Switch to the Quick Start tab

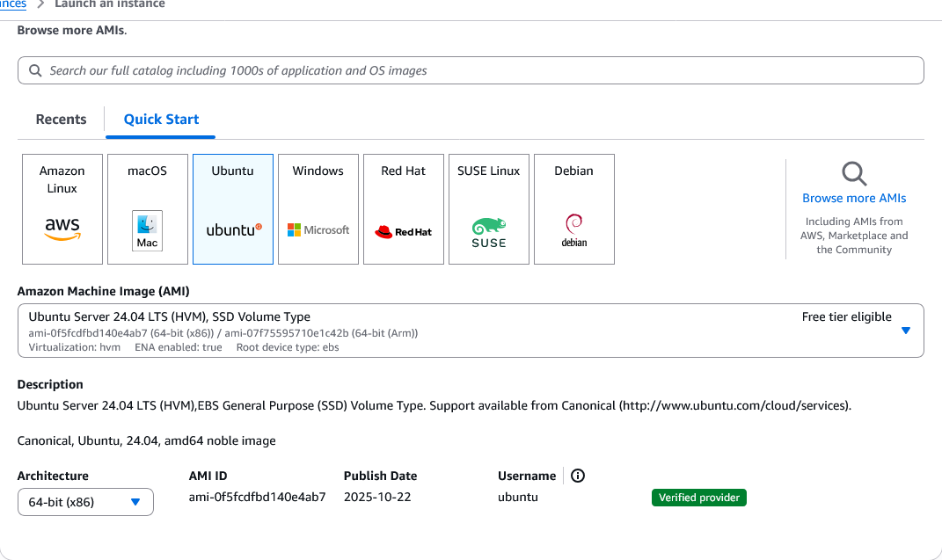point(161,120)
